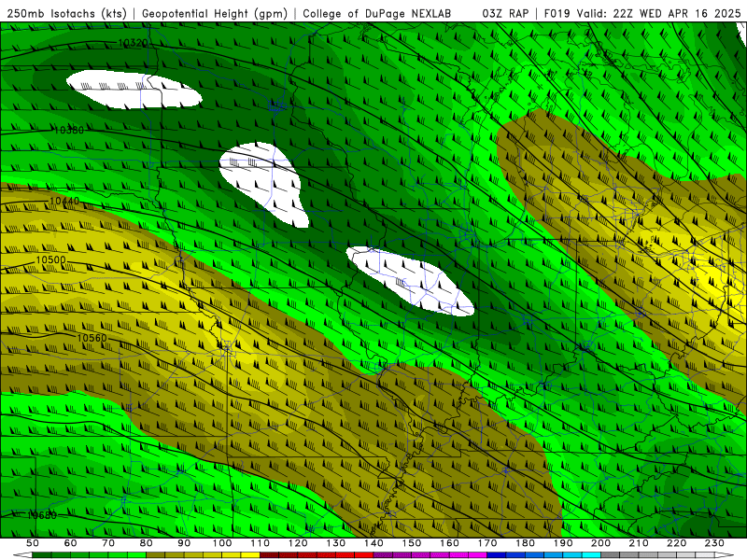
Task: Select the 180 value on the color scale
Action: (525, 543)
